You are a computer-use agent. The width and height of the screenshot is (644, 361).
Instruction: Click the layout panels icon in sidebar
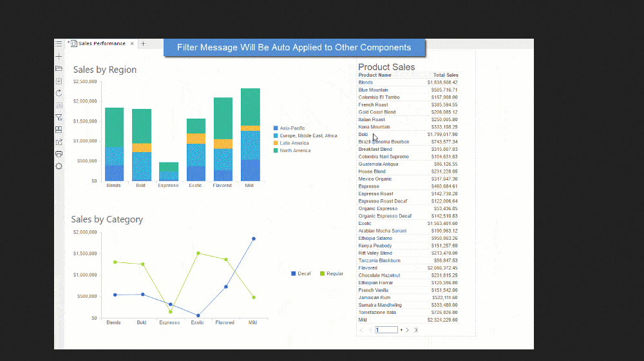tap(59, 130)
